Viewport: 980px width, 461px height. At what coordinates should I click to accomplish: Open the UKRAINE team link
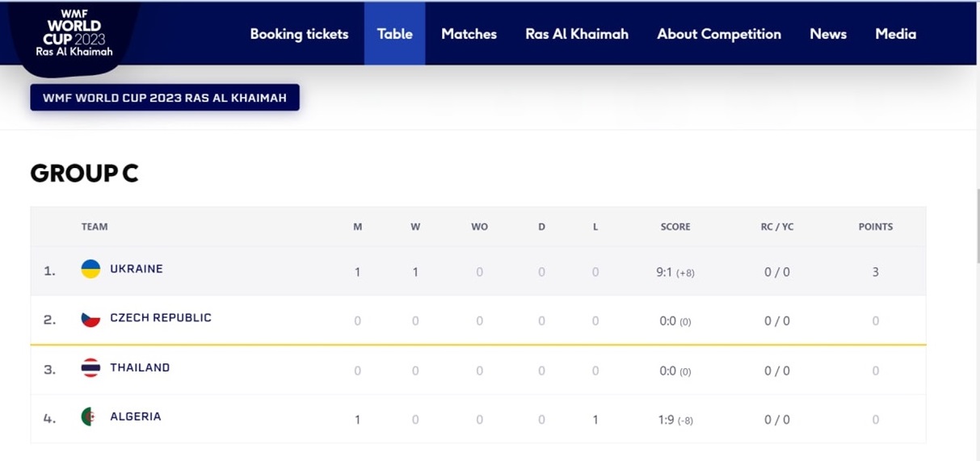click(x=137, y=269)
